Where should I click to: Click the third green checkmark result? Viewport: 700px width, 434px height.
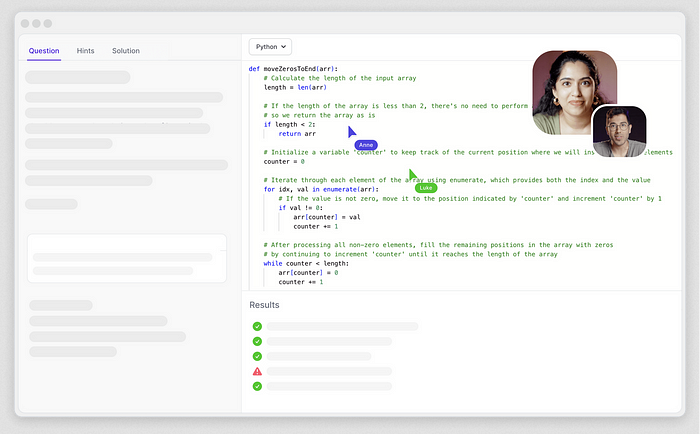click(x=257, y=356)
